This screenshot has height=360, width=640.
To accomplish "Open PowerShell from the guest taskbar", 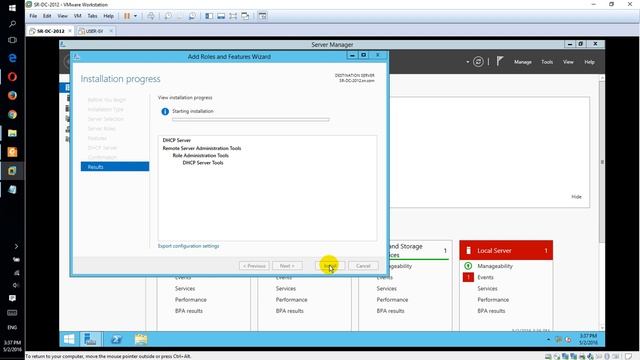I will 116,339.
